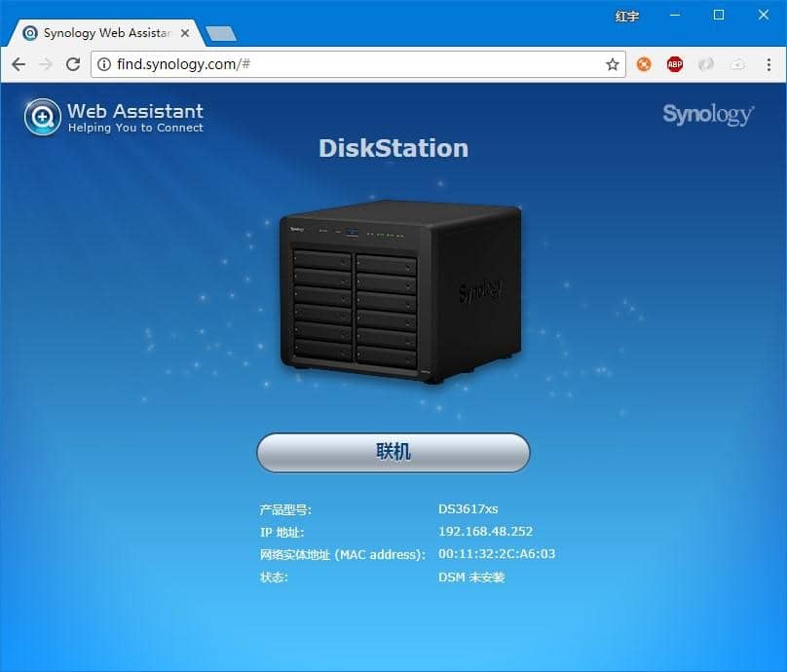Open the orange circular extension icon
Screen dimensions: 787x672
[x=644, y=64]
